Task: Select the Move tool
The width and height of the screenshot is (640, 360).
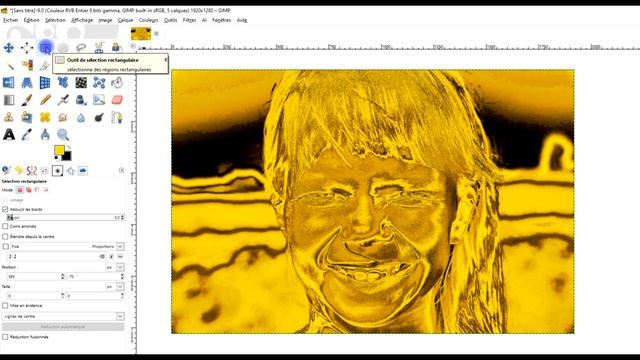Action: point(9,48)
